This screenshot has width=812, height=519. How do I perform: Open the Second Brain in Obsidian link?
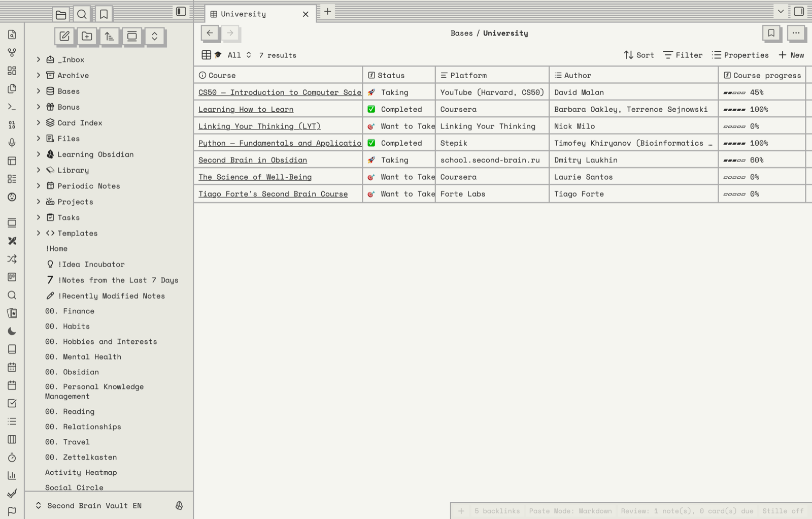pos(253,160)
